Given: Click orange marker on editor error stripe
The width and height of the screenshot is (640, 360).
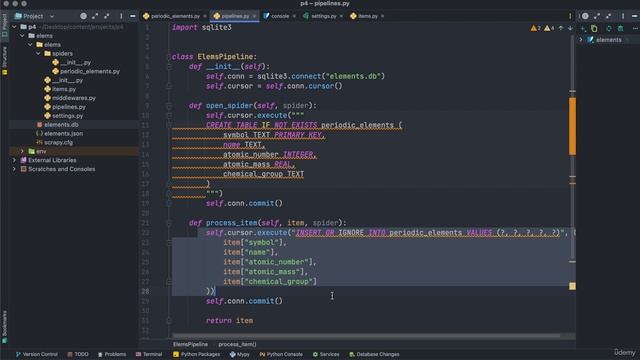Looking at the screenshot, I should click(x=572, y=126).
